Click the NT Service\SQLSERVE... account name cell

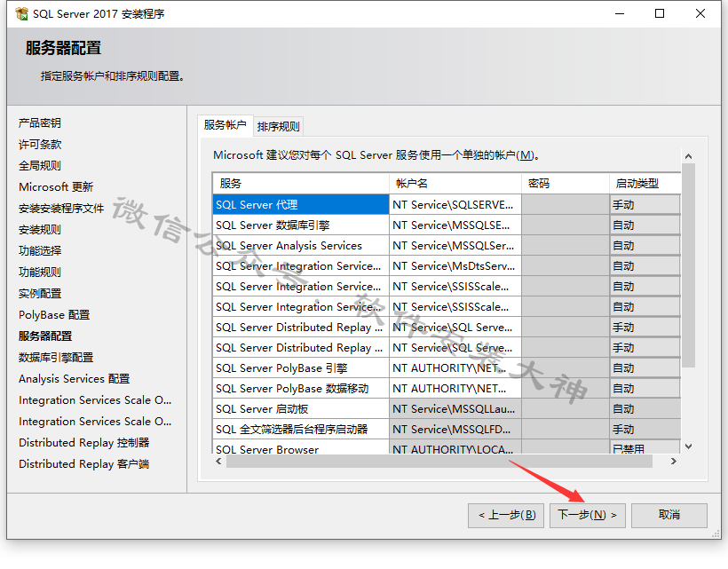(x=455, y=205)
